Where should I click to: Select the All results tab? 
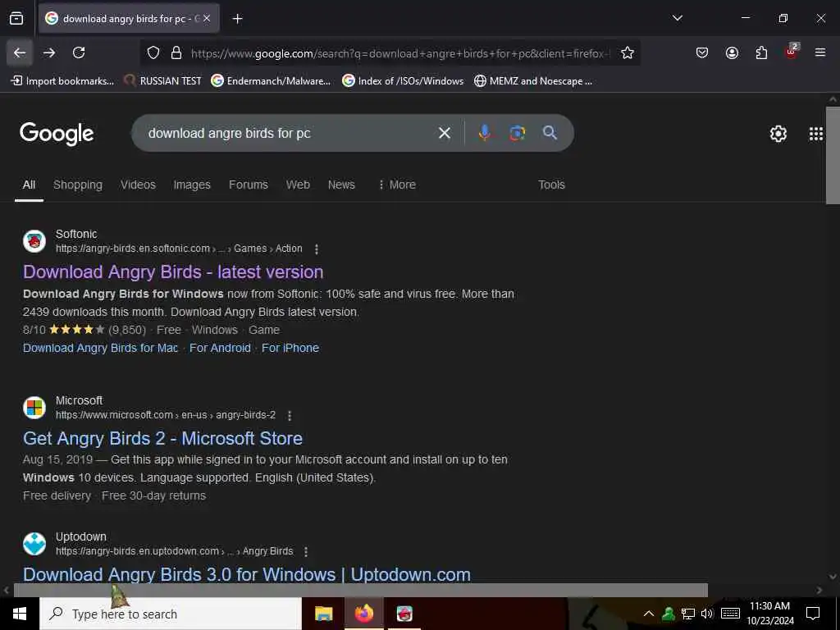[x=29, y=185]
